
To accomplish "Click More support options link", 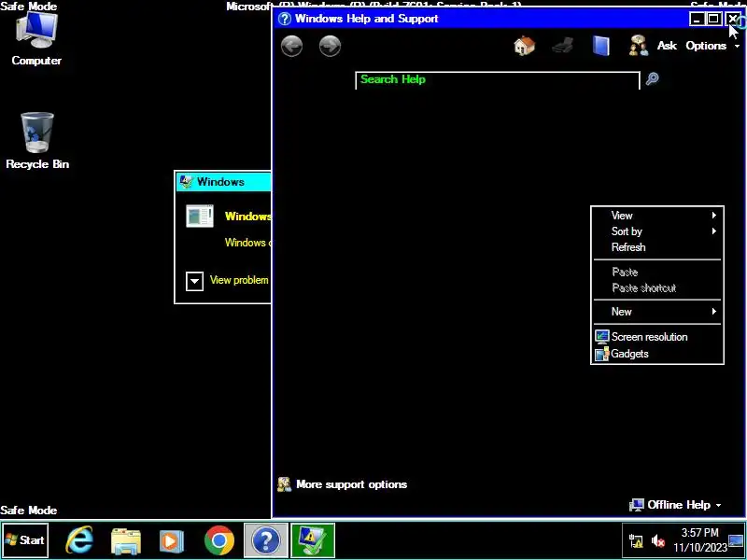I will click(352, 484).
